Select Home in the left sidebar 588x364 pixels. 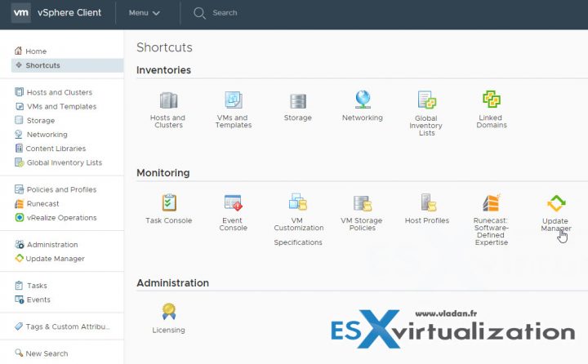[35, 51]
